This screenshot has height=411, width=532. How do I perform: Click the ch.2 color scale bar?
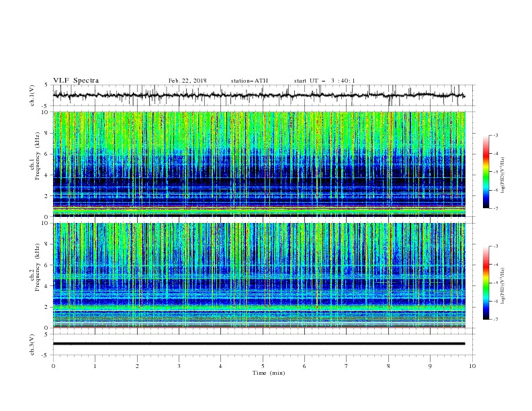pos(486,283)
